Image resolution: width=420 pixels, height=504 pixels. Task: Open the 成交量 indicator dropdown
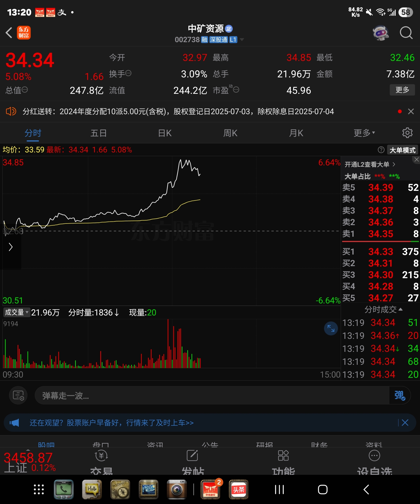17,312
